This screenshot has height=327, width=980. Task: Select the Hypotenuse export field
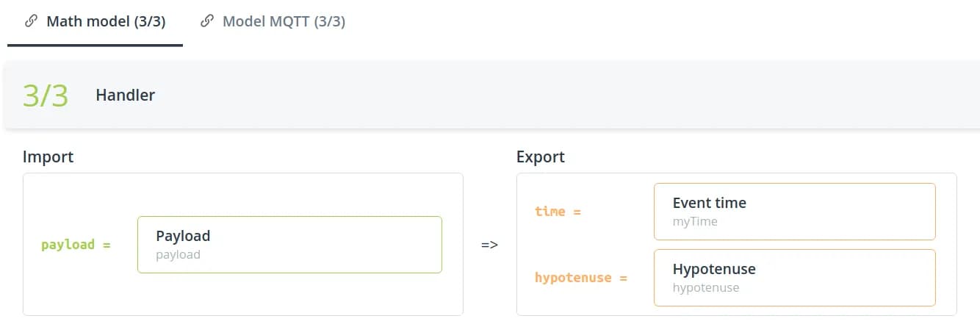[x=794, y=277]
